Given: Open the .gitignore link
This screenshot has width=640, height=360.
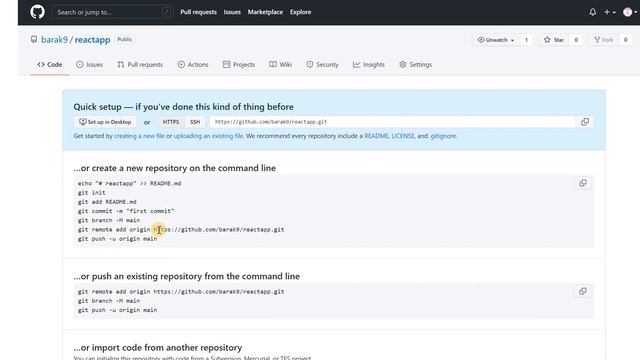Looking at the screenshot, I should coord(443,136).
